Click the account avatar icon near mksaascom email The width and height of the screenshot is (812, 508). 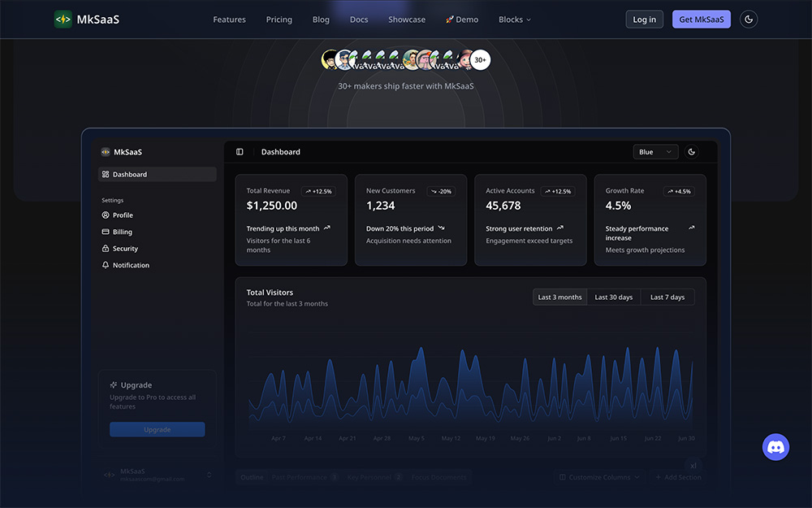(110, 475)
